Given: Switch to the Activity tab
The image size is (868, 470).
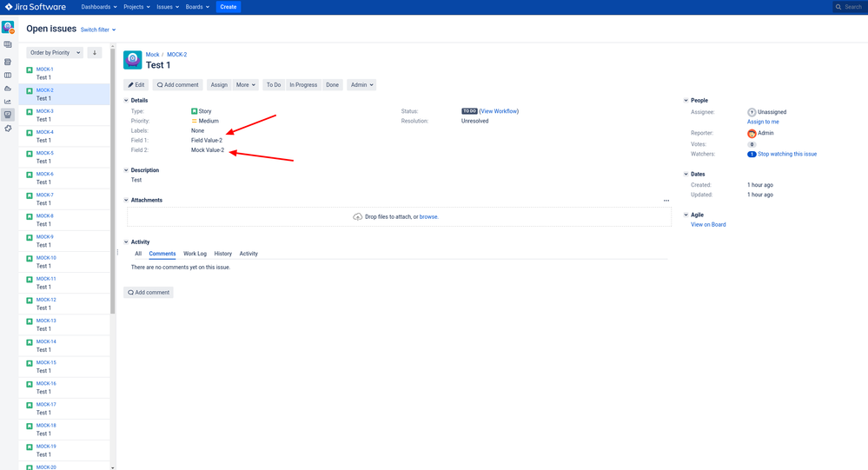Looking at the screenshot, I should [248, 254].
